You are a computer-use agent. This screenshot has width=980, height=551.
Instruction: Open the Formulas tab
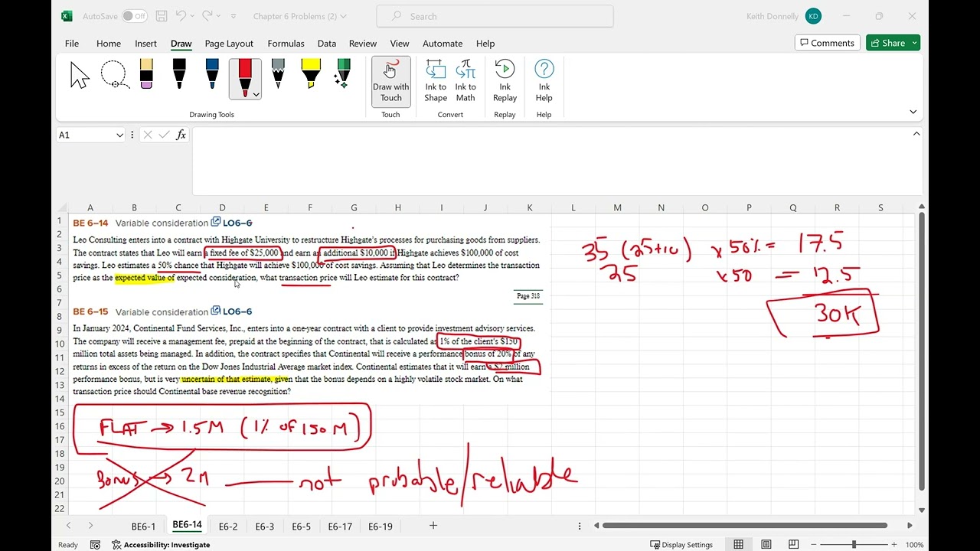tap(286, 44)
